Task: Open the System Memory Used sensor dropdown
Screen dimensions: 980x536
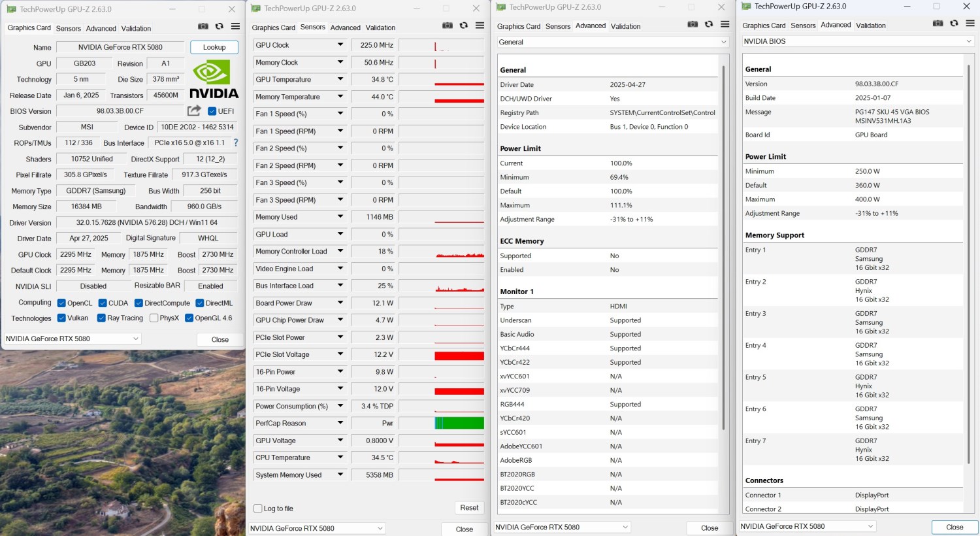Action: tap(340, 475)
